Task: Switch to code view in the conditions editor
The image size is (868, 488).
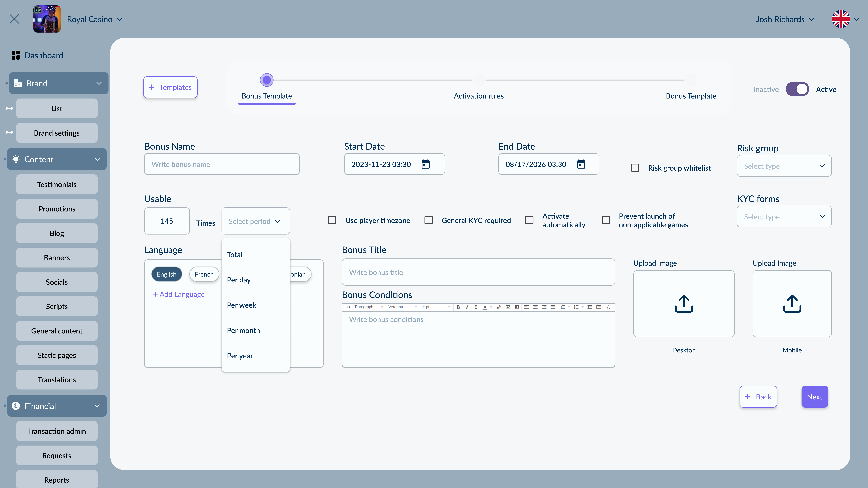Action: 348,307
